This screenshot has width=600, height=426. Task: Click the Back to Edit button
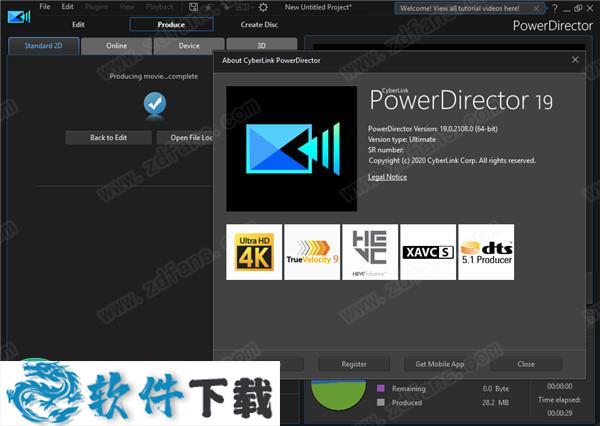tap(108, 137)
